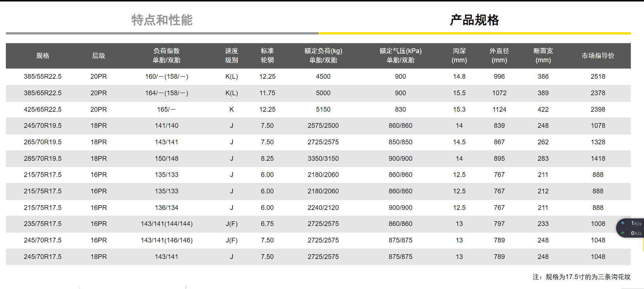Click load index 164/—(158/—)
Screen dimensions: 644x289
point(167,93)
